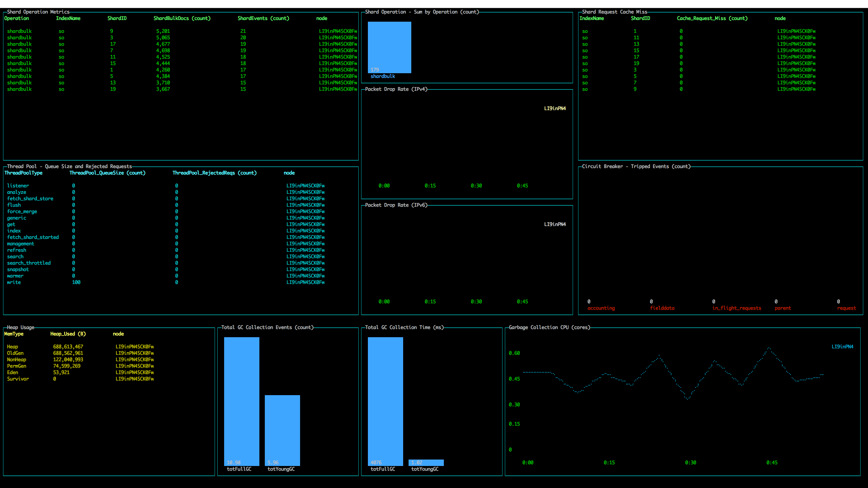
Task: Click the Cache_Request_Miss (count) column header
Action: pos(712,18)
